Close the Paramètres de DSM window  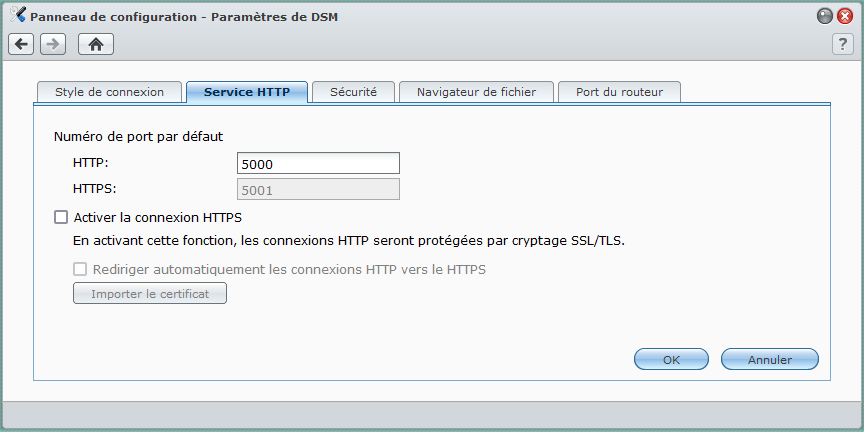(x=845, y=17)
